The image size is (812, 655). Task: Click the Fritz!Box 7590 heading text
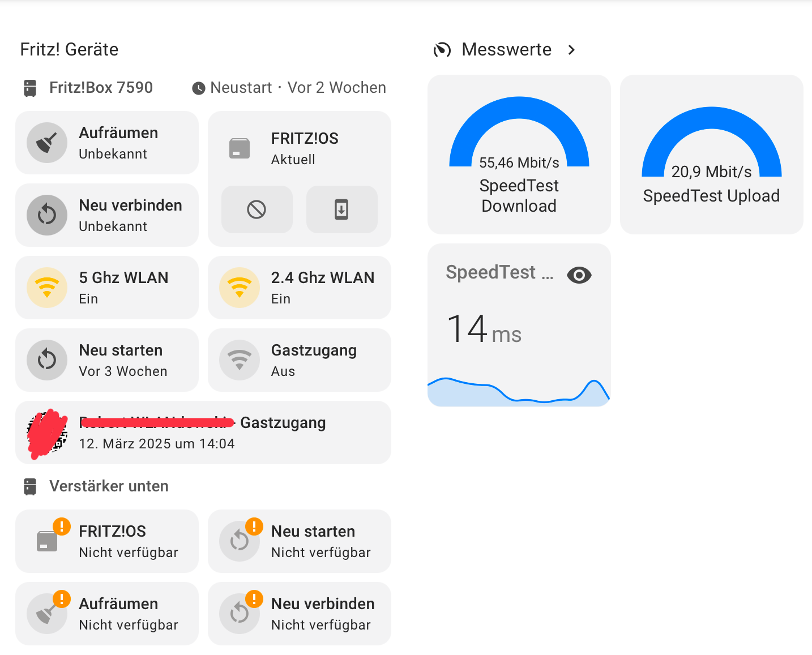point(101,88)
